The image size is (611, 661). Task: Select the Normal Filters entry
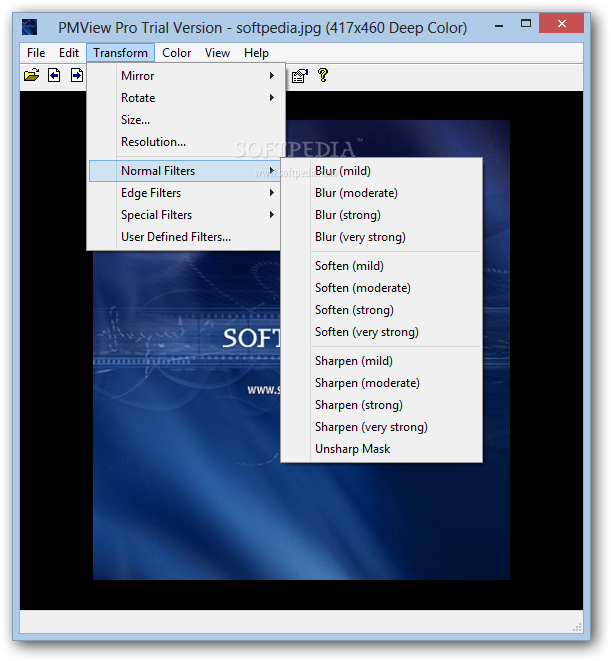[185, 171]
